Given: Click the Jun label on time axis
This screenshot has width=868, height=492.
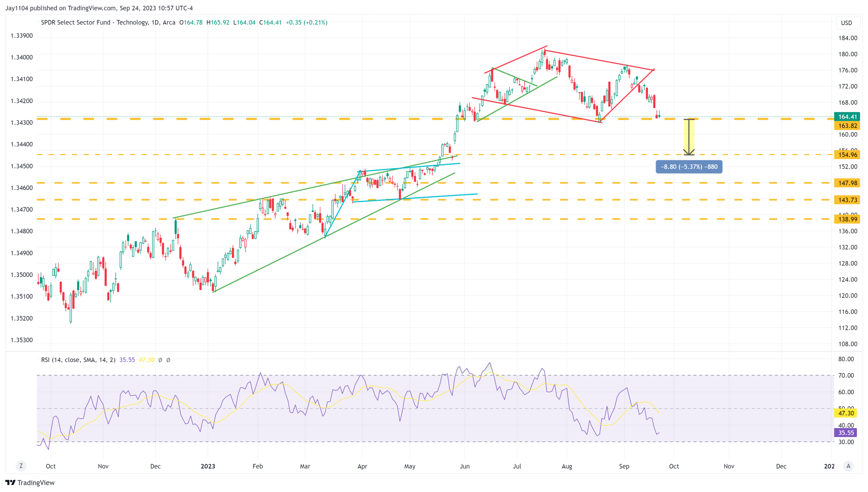Looking at the screenshot, I should (465, 466).
